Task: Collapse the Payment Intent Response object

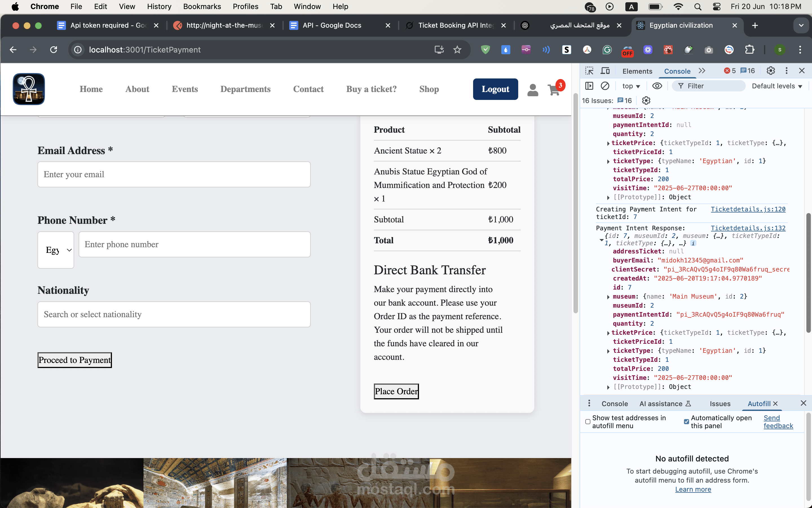Action: click(x=601, y=240)
